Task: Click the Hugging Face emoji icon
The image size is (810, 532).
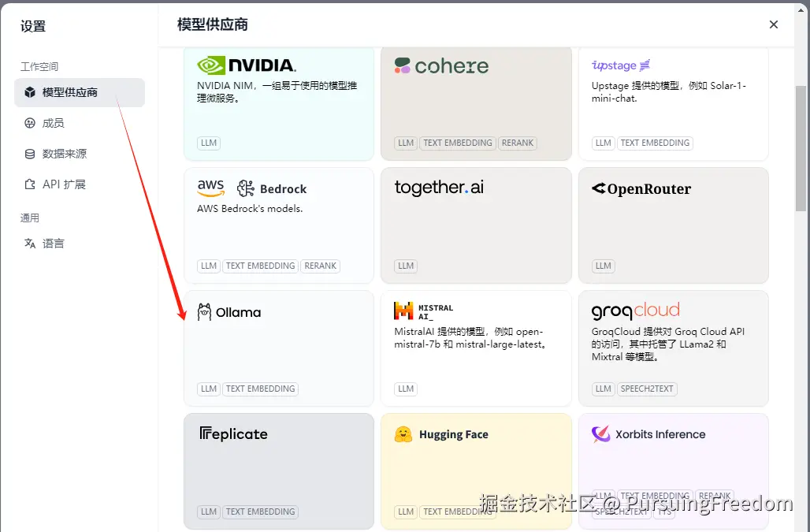Action: [403, 434]
